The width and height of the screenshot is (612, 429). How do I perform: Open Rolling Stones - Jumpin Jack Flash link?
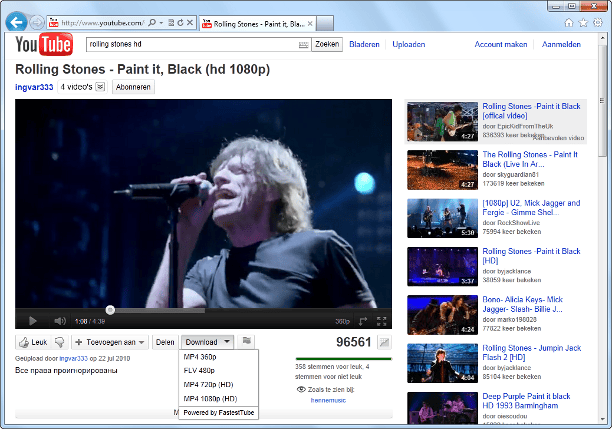532,352
